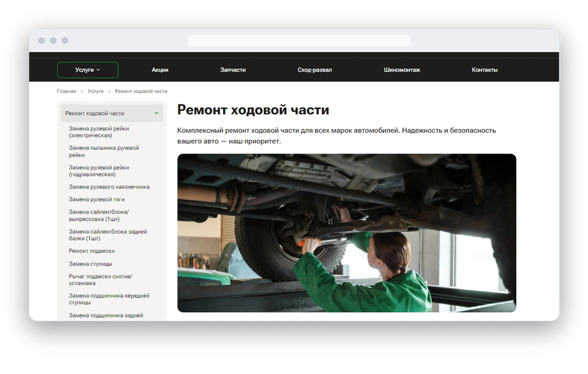Click the Комплексный ремонт description paragraph

click(x=336, y=135)
